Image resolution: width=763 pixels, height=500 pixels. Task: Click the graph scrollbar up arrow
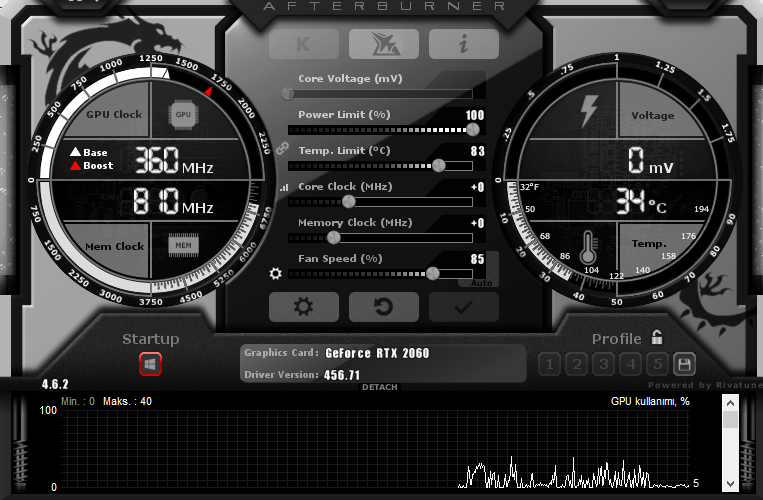(x=730, y=403)
